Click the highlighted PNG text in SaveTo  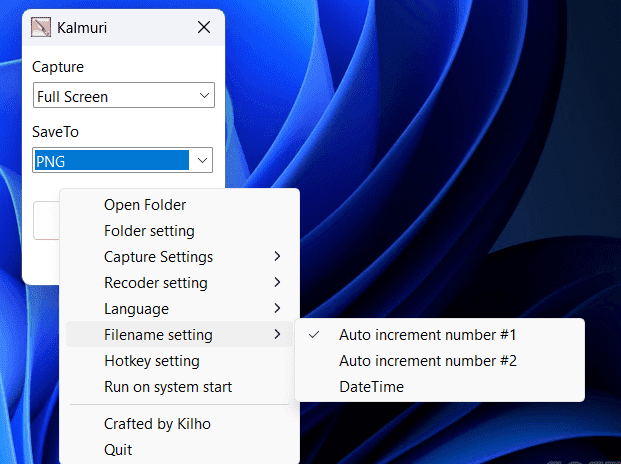pyautogui.click(x=110, y=161)
